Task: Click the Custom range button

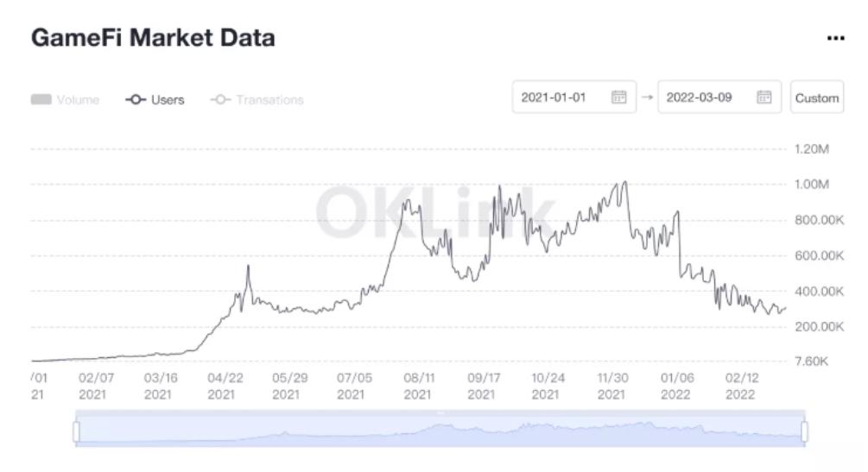Action: [x=816, y=98]
